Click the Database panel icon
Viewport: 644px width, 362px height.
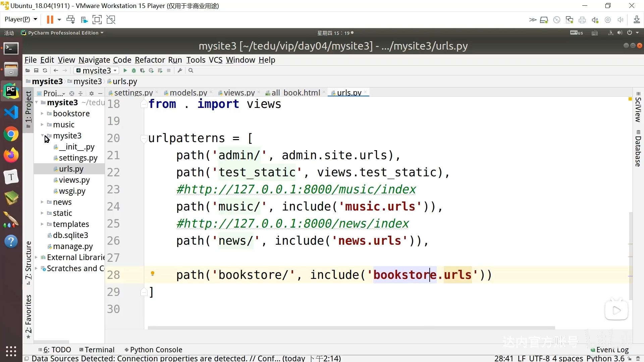[x=639, y=150]
